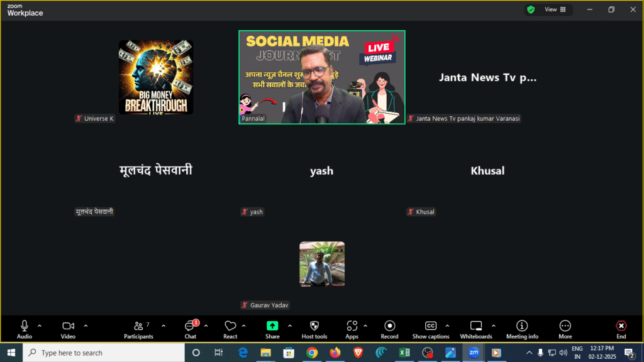Expand share options arrow next to Share
This screenshot has width=644, height=362.
coord(290,326)
